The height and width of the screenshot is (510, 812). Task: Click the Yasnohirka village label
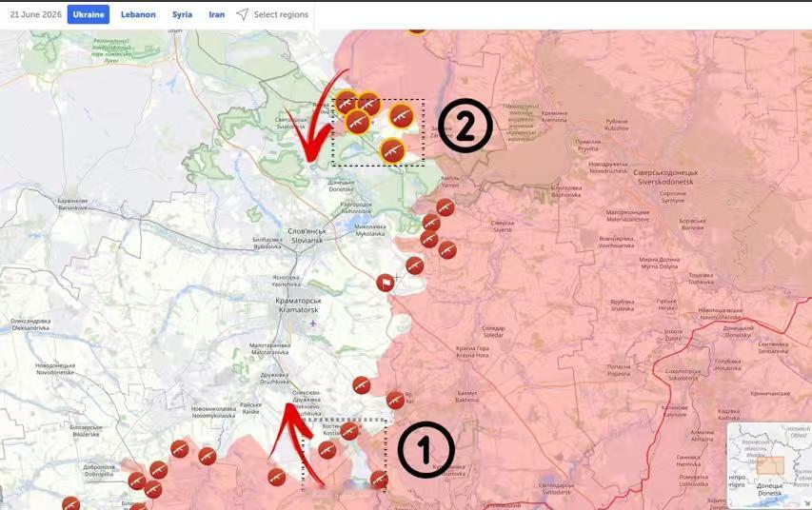point(286,281)
